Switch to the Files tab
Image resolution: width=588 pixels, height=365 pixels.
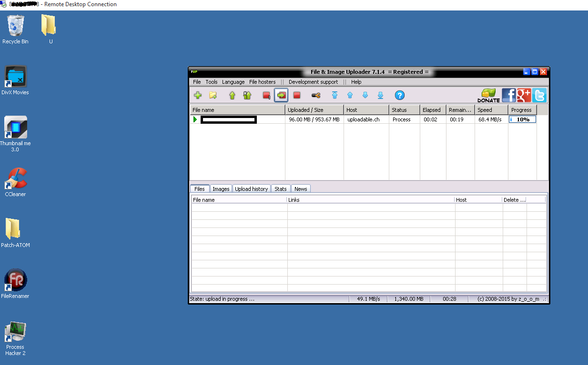(x=199, y=188)
